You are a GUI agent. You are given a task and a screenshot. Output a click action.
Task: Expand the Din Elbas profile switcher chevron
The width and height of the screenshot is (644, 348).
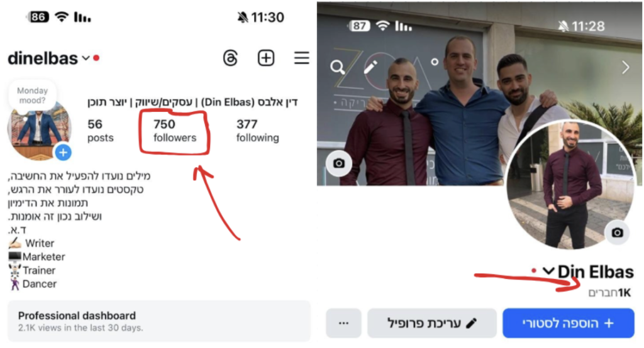point(548,271)
